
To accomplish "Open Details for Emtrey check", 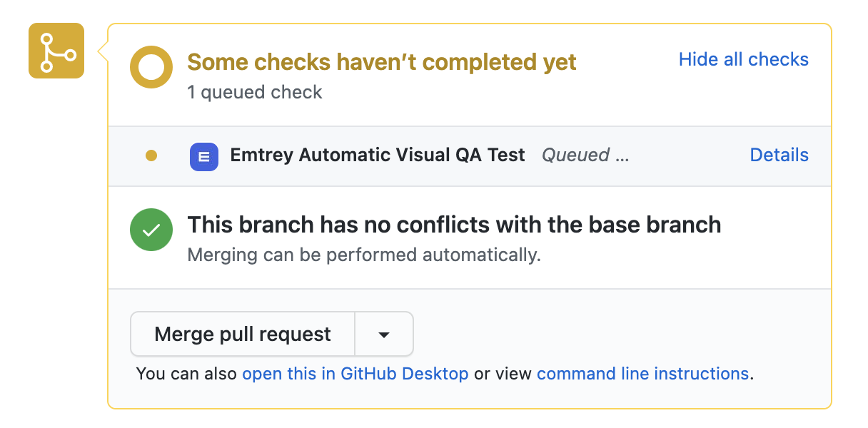I will pos(779,155).
